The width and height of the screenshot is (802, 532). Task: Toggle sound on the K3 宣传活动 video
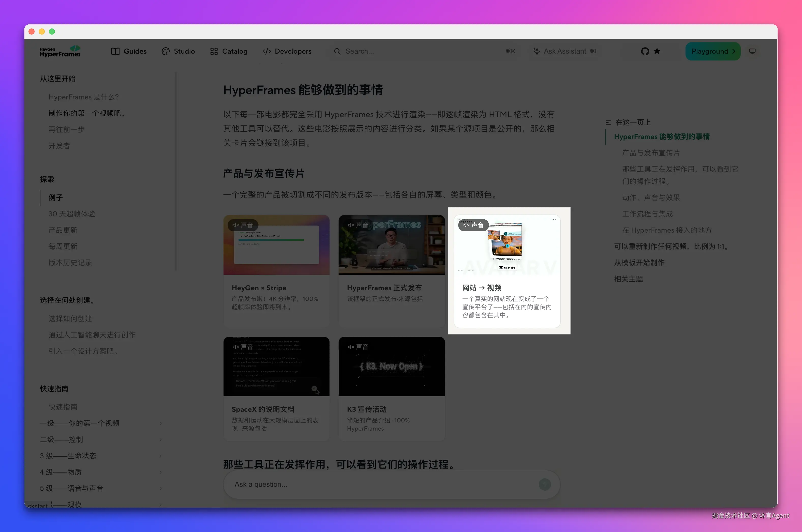coord(358,347)
